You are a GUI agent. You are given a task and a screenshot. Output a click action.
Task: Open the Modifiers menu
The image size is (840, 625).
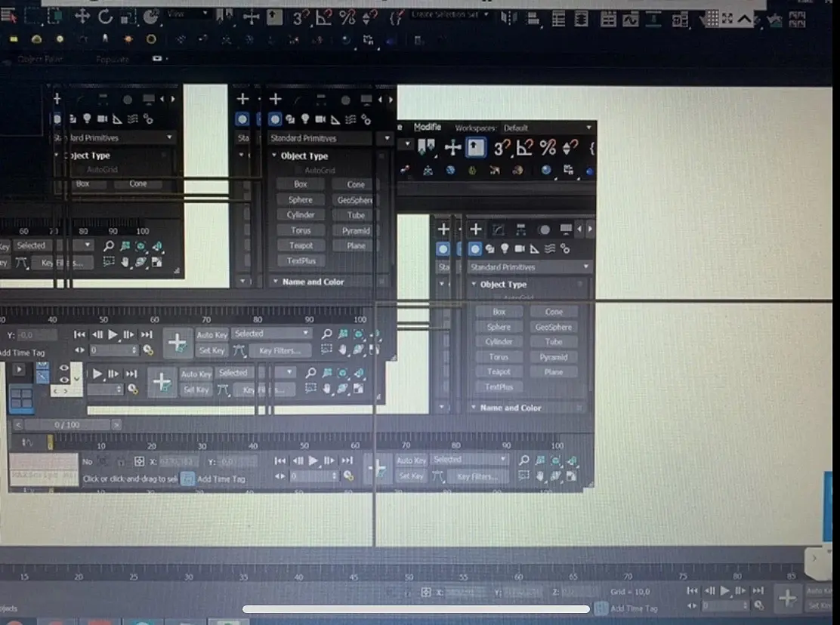pos(427,127)
